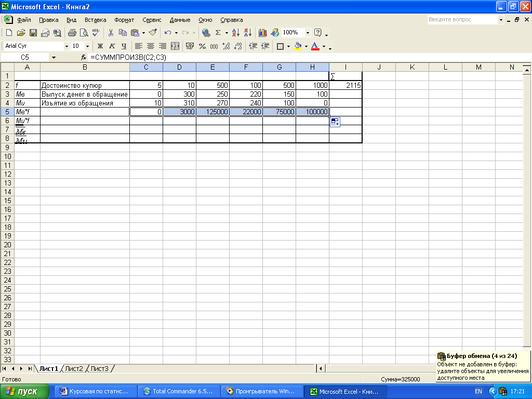532x399 pixels.
Task: Run the spelling check
Action: (x=96, y=33)
